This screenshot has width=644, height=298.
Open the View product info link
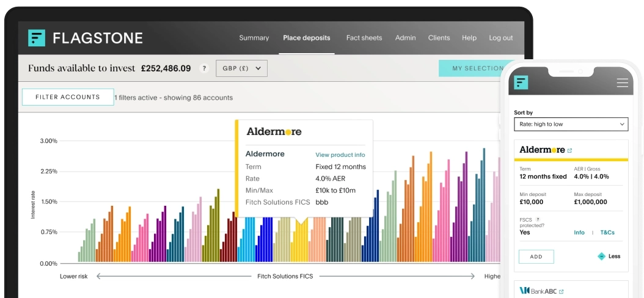click(340, 154)
